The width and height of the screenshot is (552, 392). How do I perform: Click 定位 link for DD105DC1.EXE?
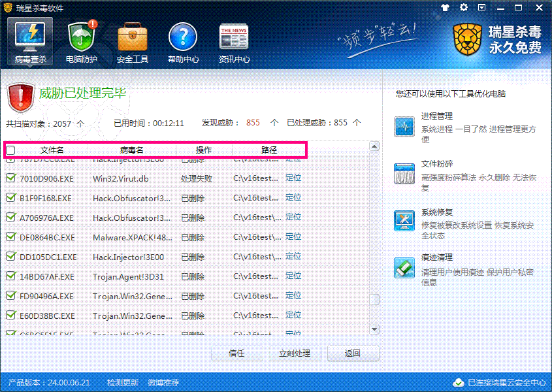point(293,256)
